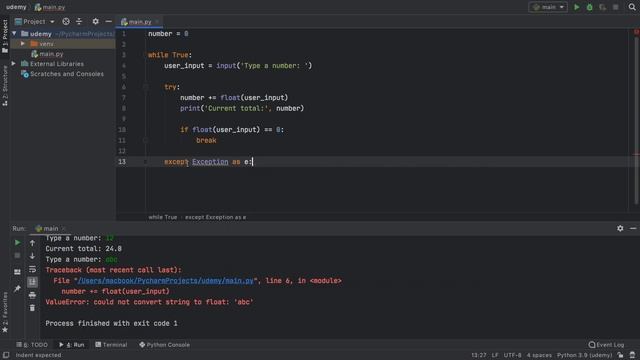The height and width of the screenshot is (360, 640).
Task: Click the restore layout icon in Run panel
Action: (x=17, y=272)
